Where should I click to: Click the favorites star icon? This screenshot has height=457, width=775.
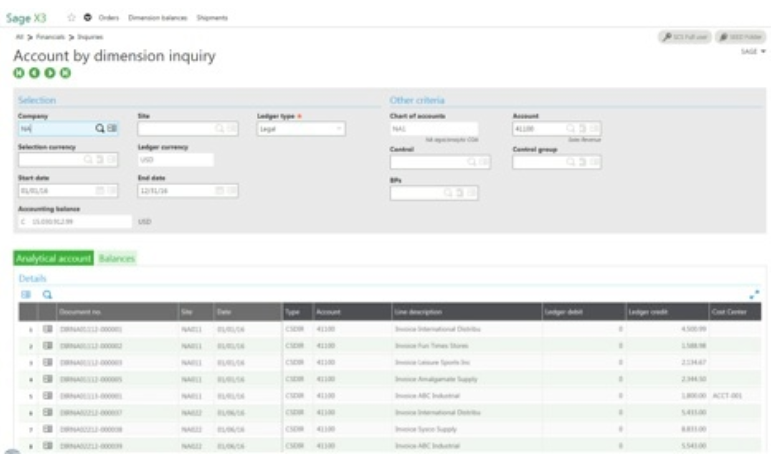[71, 17]
